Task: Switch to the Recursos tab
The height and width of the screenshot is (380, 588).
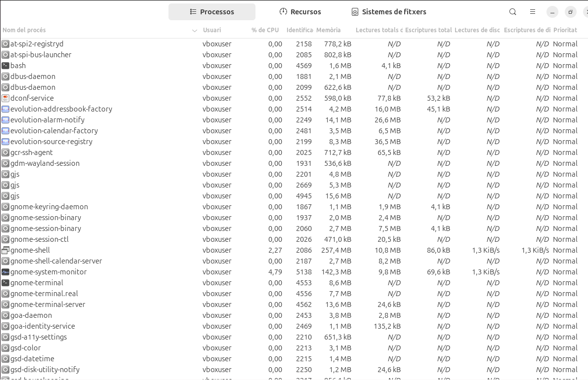Action: point(300,12)
